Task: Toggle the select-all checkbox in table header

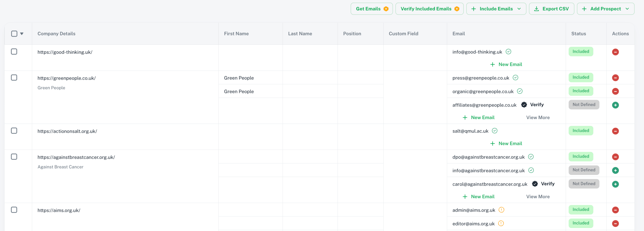Action: tap(14, 34)
